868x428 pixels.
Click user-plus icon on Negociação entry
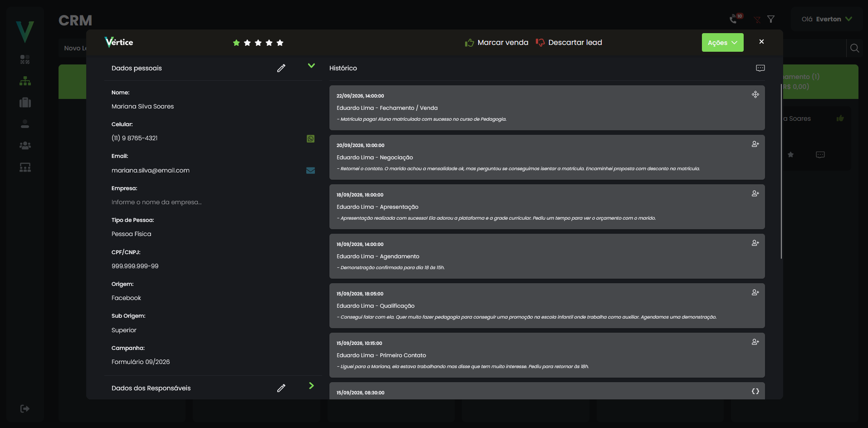pos(755,144)
